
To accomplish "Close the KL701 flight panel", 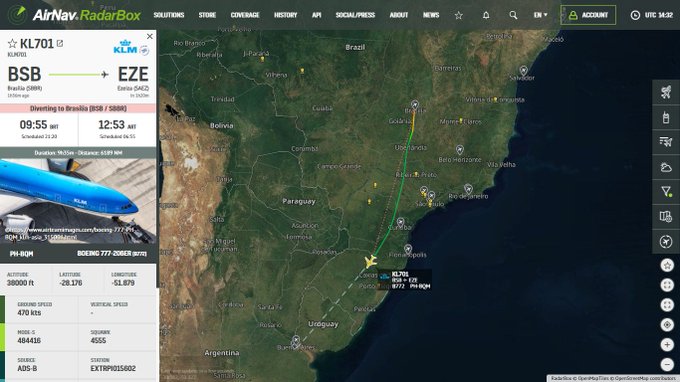I will tap(150, 36).
